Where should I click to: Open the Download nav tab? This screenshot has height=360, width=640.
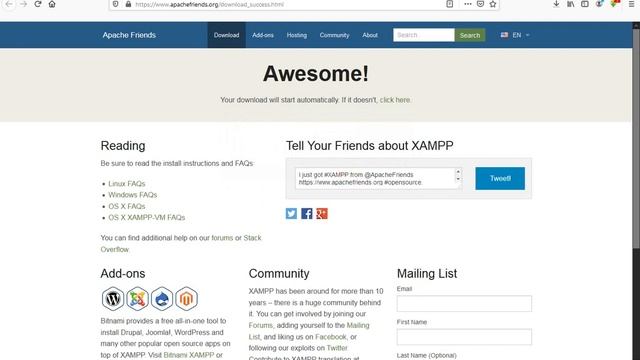227,35
